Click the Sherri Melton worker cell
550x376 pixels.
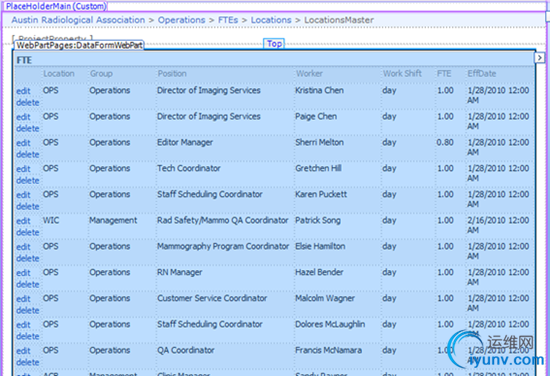point(319,142)
